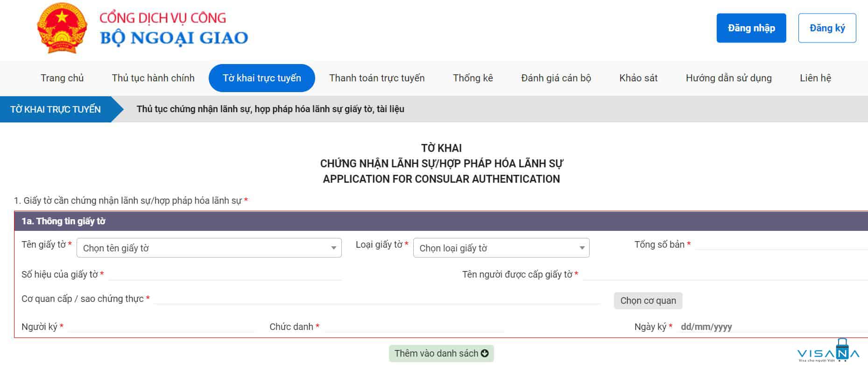Focus Cơ quan cấp / sao chứng thực field
The height and width of the screenshot is (365, 868).
pyautogui.click(x=377, y=298)
